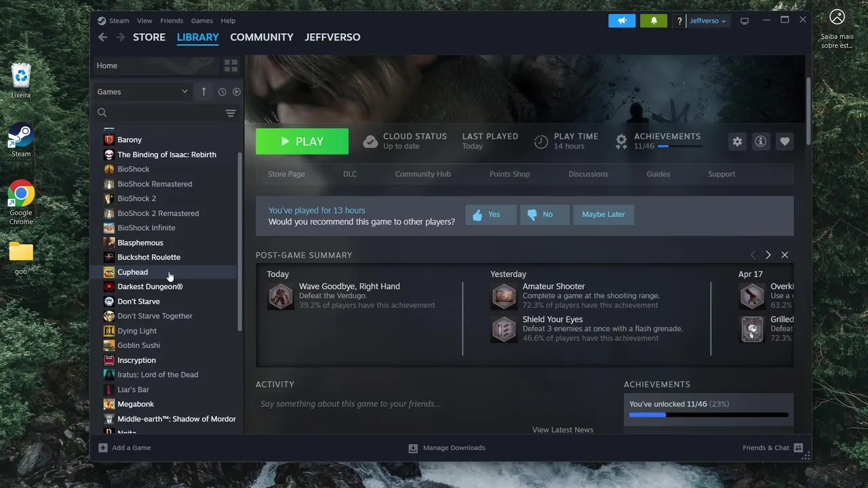Open the JEFFVERSO profile tab
The image size is (868, 488).
tap(332, 37)
